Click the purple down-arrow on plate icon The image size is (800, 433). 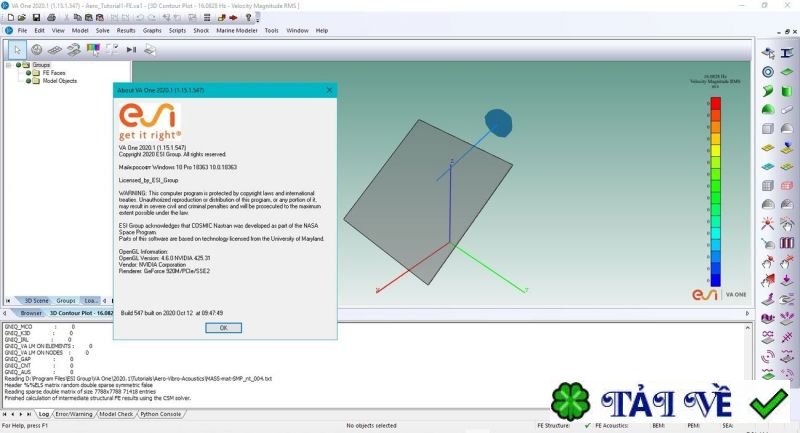click(787, 280)
